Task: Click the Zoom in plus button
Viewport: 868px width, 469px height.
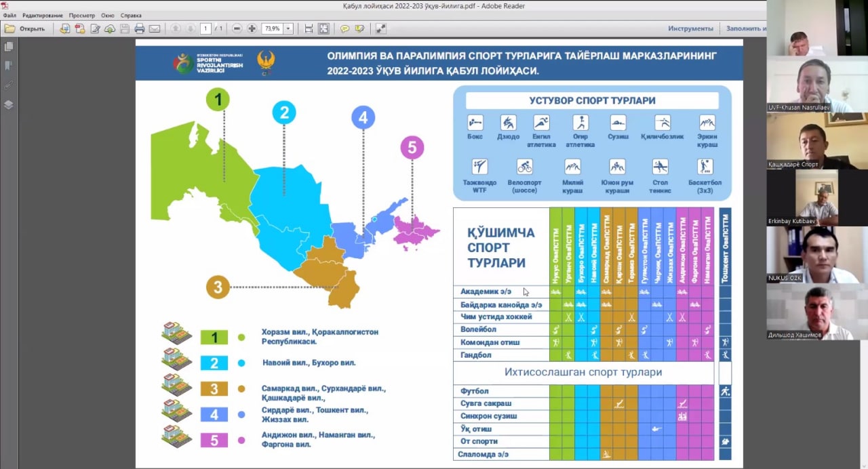Action: tap(252, 28)
